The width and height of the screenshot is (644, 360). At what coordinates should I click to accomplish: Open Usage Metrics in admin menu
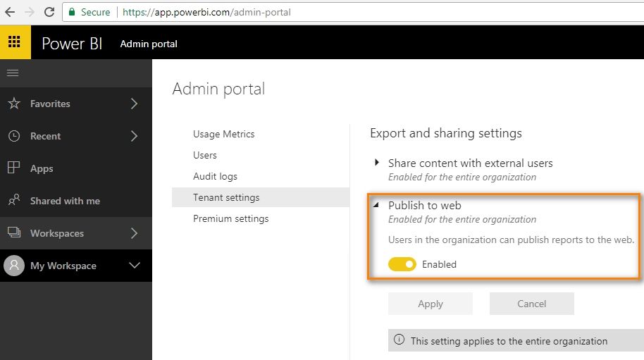pos(224,134)
